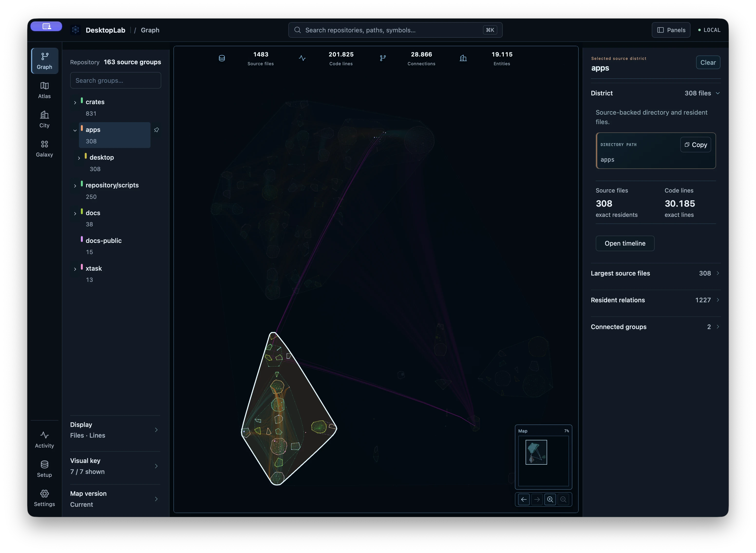The height and width of the screenshot is (553, 756).
Task: Open Largest source files list
Action: click(655, 274)
